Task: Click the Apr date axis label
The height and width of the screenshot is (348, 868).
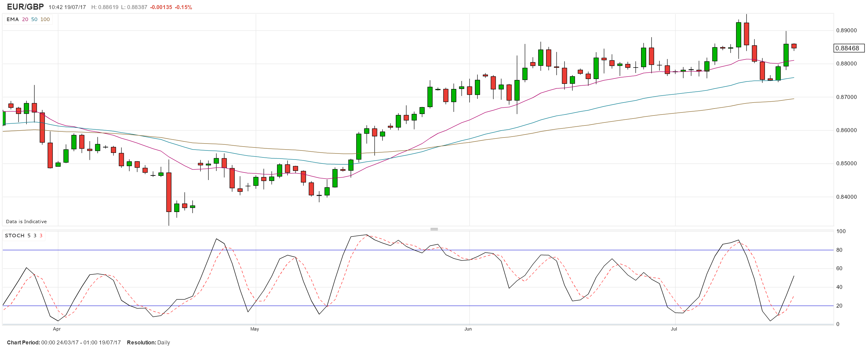Action: pyautogui.click(x=57, y=329)
